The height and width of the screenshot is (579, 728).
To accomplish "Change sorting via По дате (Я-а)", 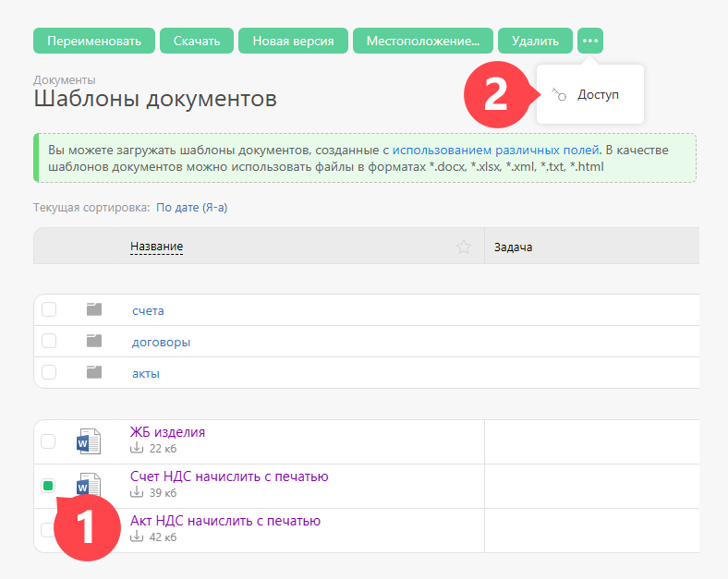I will (192, 208).
